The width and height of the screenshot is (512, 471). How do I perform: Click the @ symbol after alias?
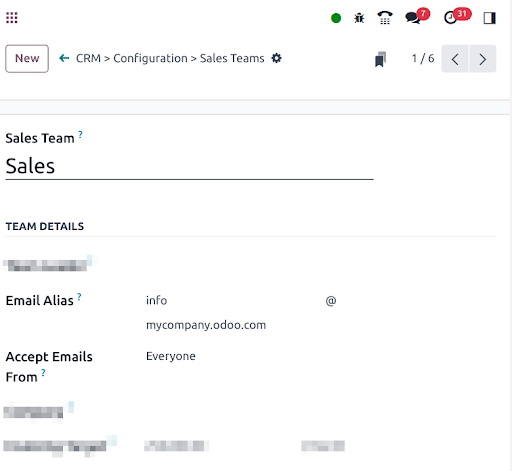coord(331,301)
